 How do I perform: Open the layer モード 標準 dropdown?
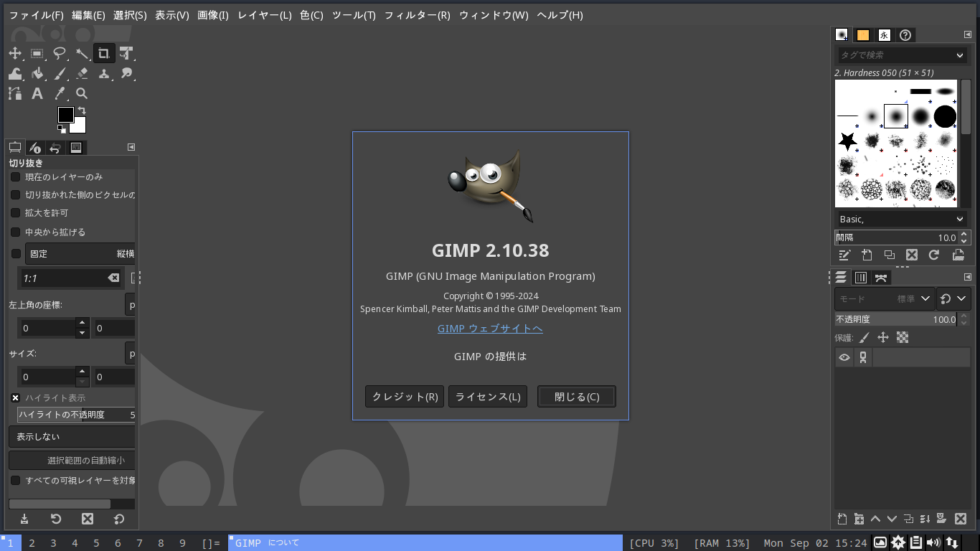click(884, 298)
